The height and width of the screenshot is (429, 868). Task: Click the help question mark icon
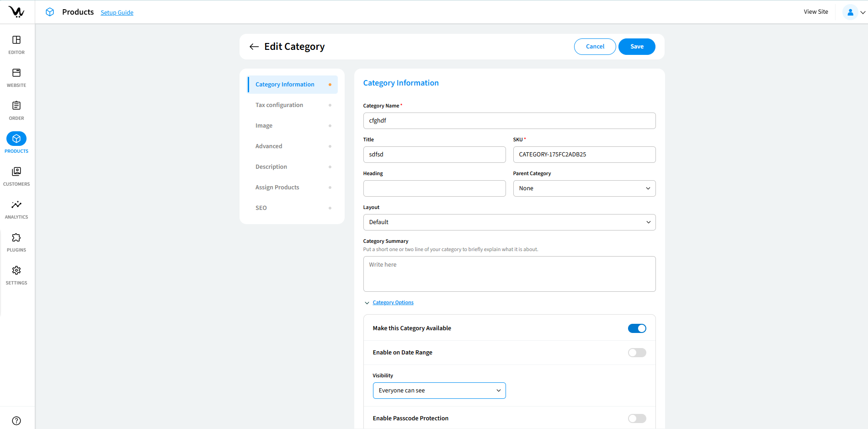[x=16, y=421]
